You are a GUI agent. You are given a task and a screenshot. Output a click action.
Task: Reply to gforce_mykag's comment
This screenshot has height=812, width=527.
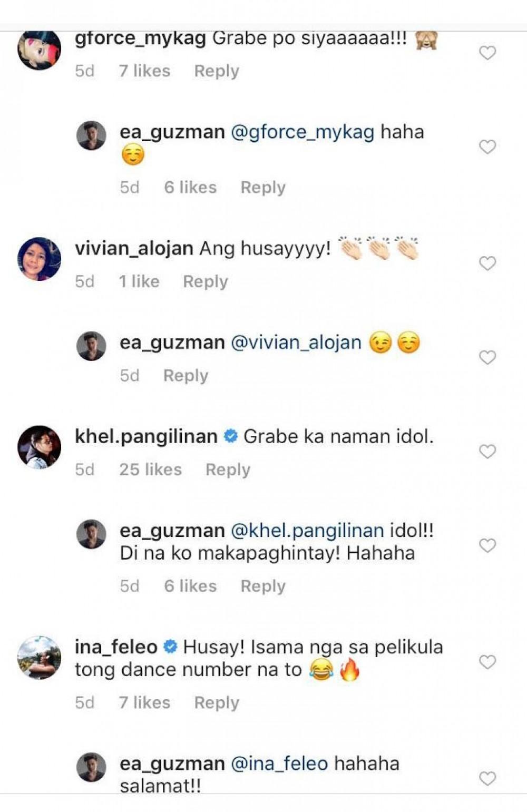click(217, 71)
